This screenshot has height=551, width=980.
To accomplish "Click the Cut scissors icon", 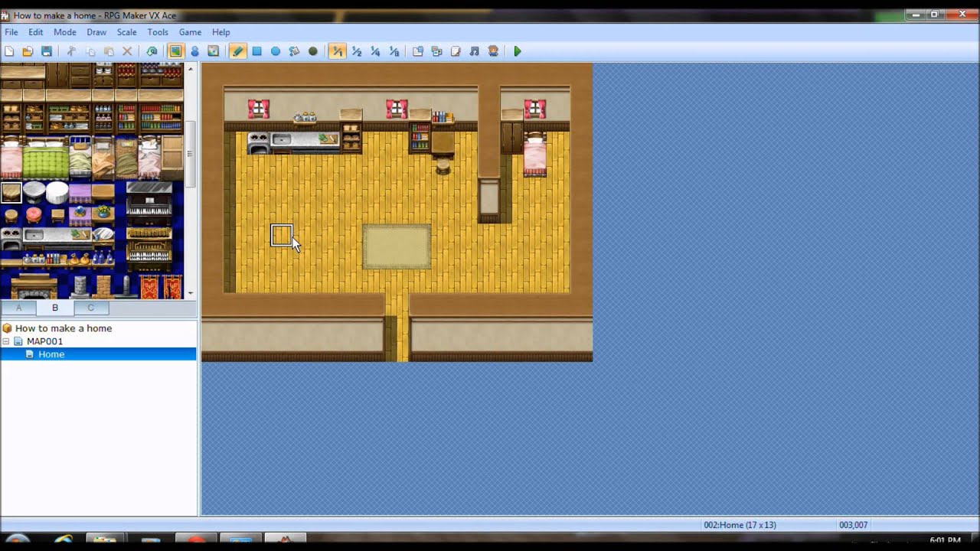I will click(71, 51).
